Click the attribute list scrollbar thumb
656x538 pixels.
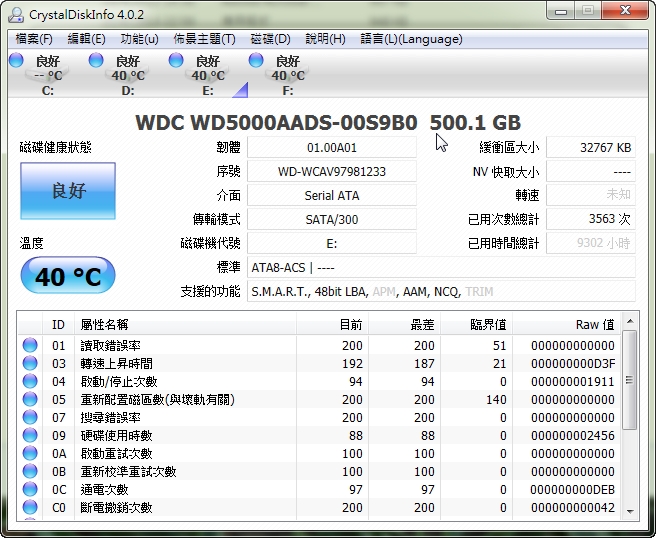tap(630, 380)
